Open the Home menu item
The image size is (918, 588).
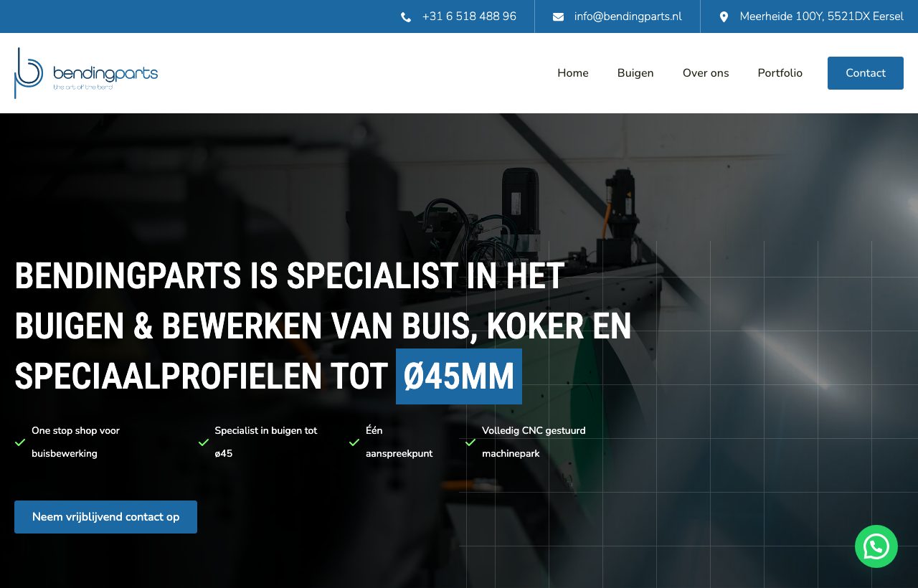click(573, 73)
